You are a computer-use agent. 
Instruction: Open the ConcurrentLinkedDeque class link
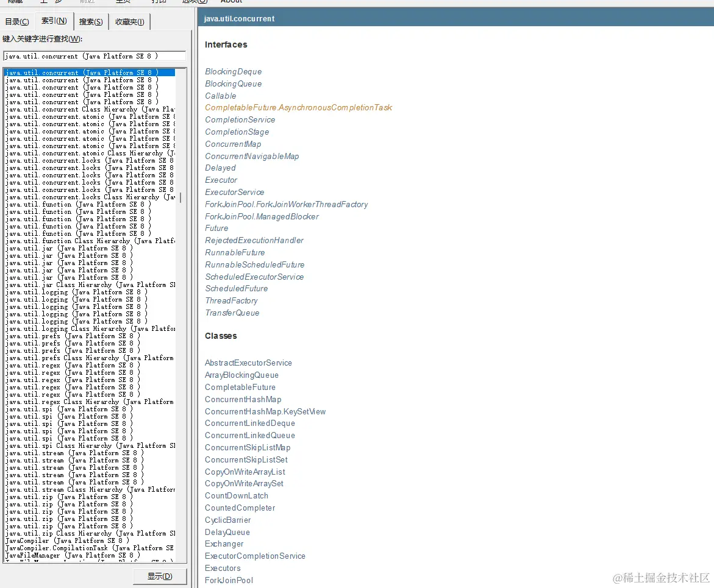(x=250, y=423)
